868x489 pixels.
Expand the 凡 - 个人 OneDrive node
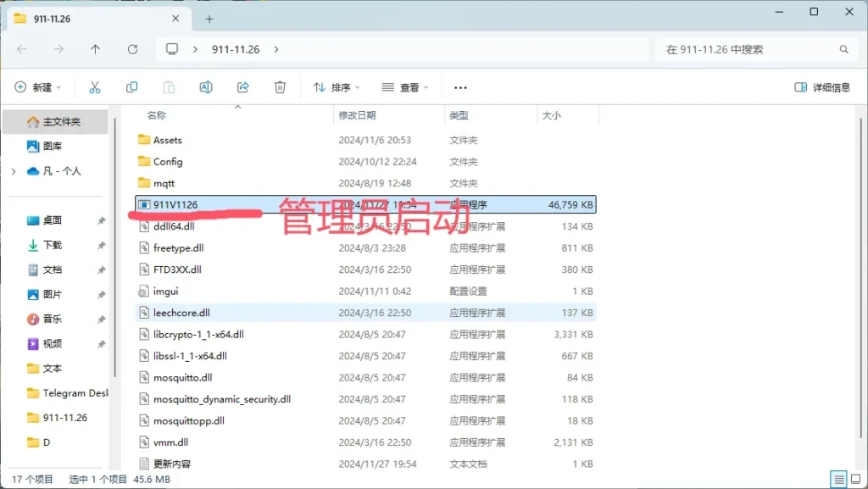click(x=14, y=171)
